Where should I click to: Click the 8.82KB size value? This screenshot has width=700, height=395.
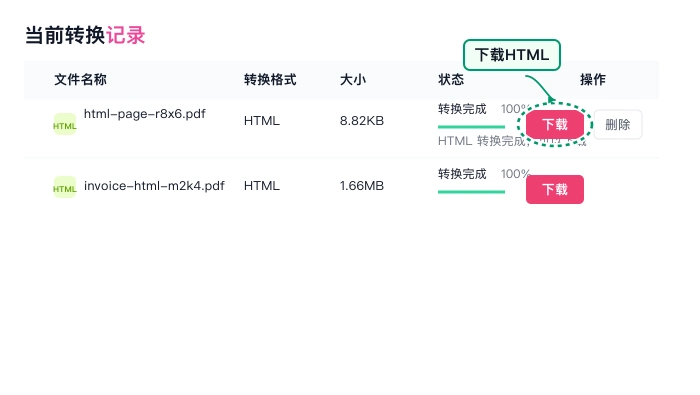point(362,121)
